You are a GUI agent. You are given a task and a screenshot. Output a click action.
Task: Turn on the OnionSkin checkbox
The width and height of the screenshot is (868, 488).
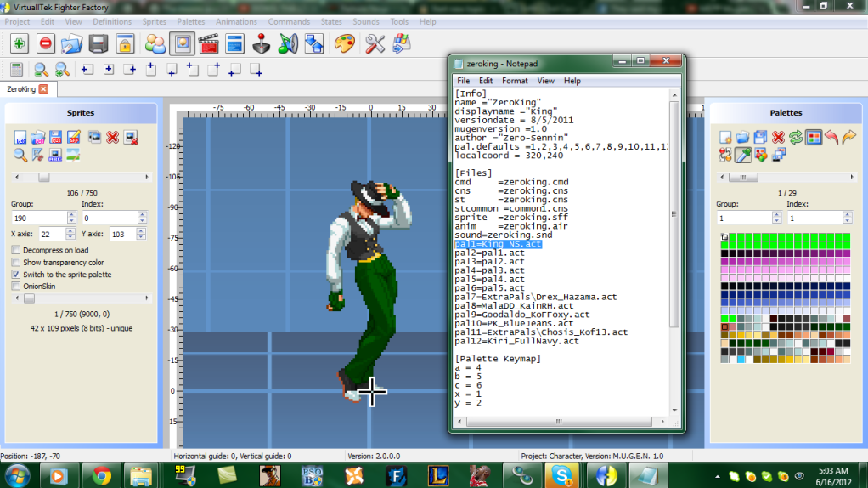pyautogui.click(x=16, y=287)
